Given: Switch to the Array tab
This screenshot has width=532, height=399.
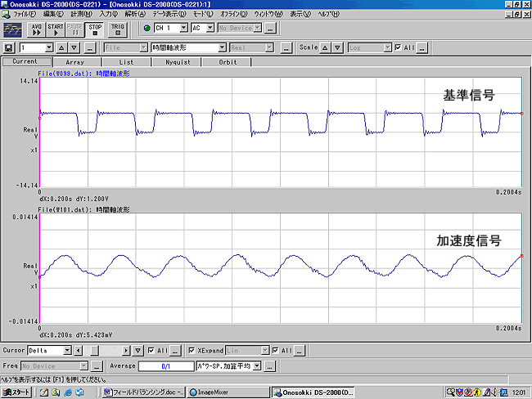Looking at the screenshot, I should pos(77,62).
